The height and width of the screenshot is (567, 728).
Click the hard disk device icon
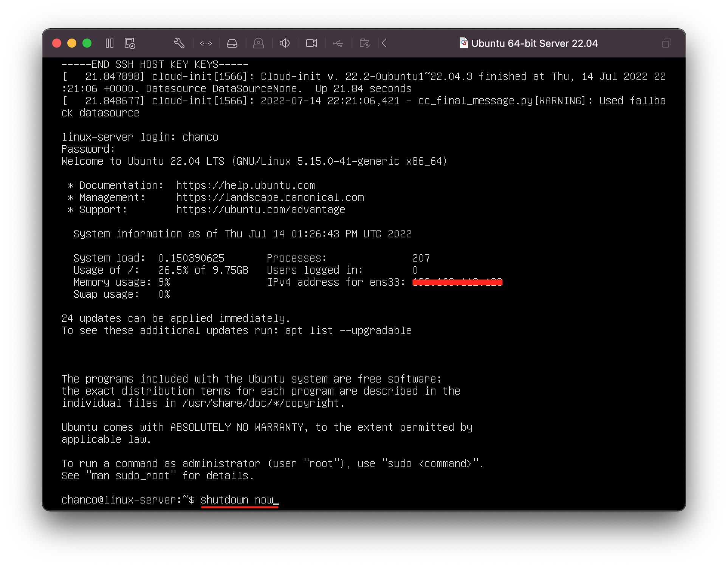[232, 43]
